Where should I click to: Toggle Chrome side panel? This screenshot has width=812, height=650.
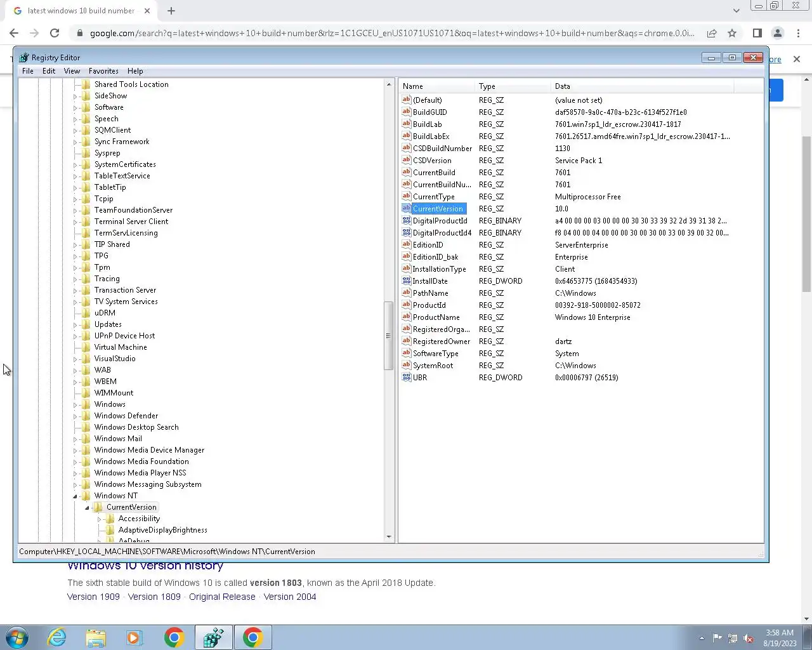tap(757, 33)
